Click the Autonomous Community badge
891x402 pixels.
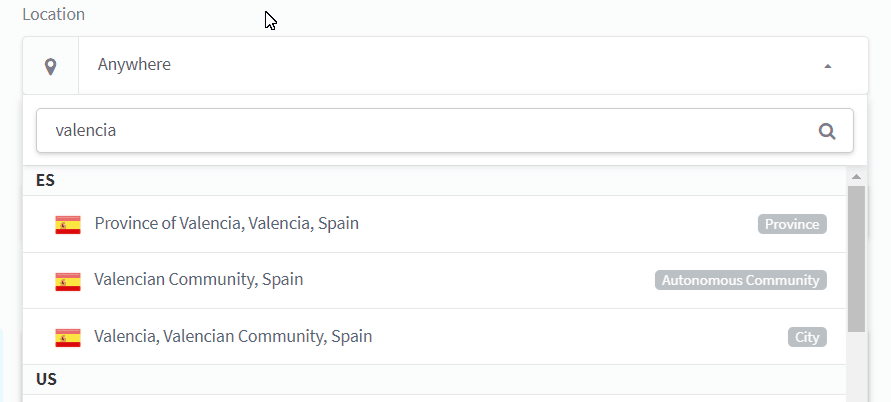click(x=741, y=280)
